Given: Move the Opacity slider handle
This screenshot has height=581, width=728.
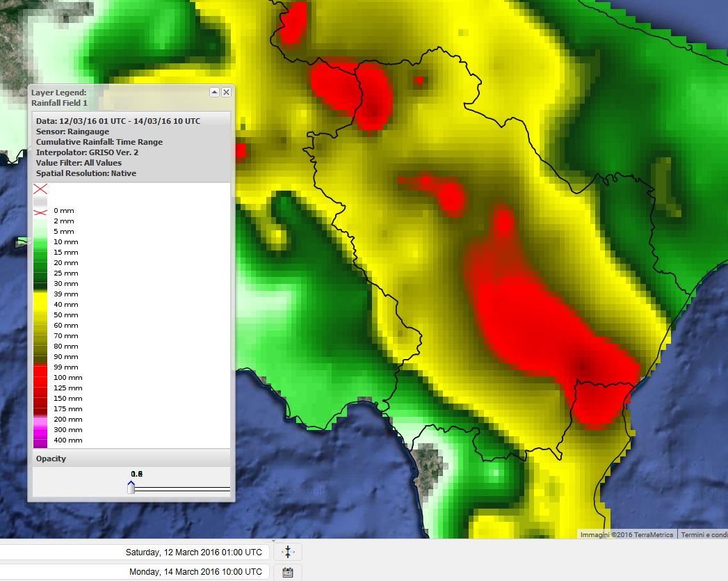Looking at the screenshot, I should (131, 487).
